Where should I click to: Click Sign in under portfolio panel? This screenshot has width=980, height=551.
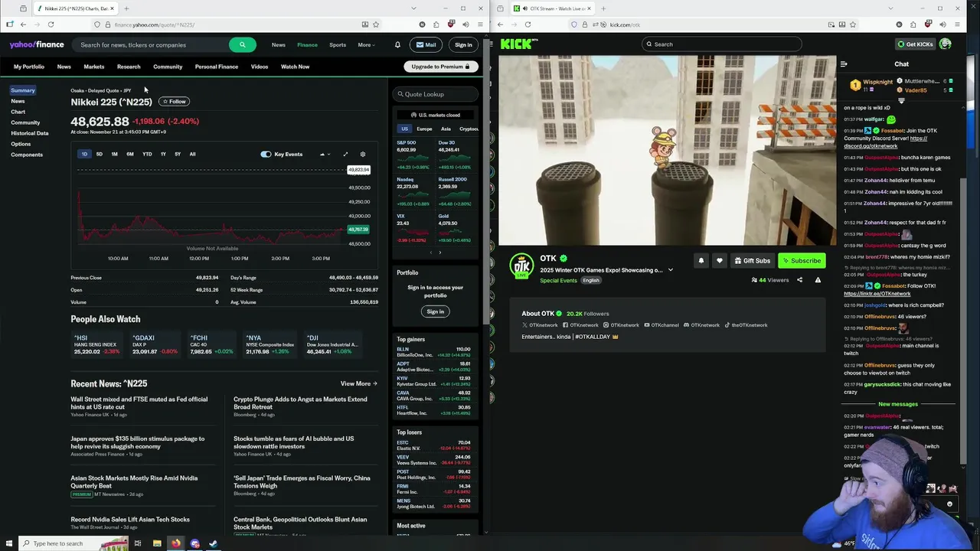point(435,311)
